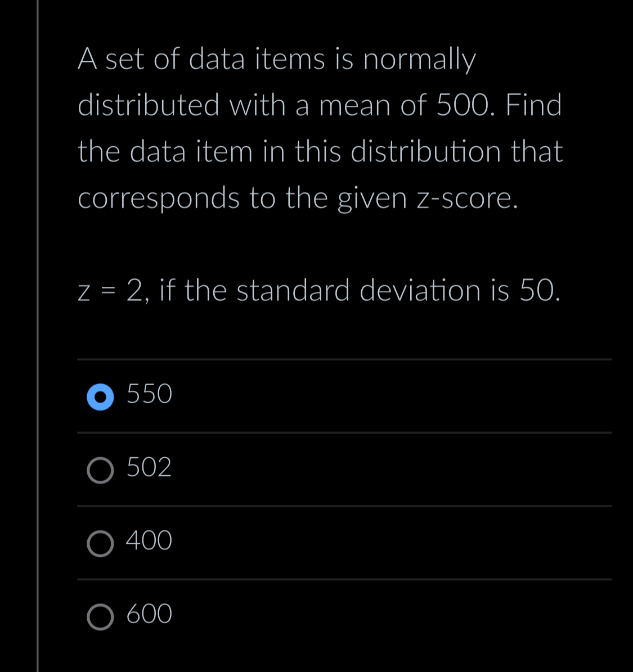Click the empty circle beside 502
The height and width of the screenshot is (672, 633).
coord(100,471)
